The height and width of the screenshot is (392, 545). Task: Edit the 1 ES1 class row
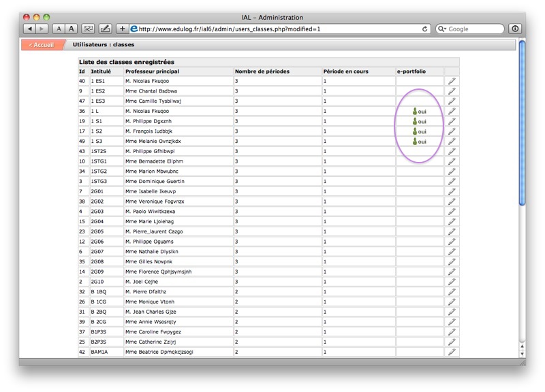coord(452,81)
